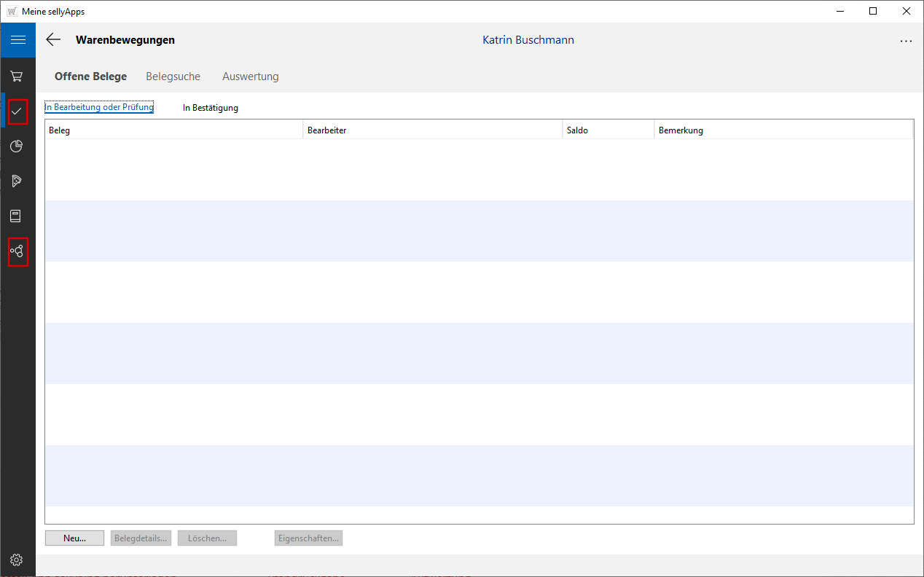Open the book icon in sidebar
The image size is (924, 577).
(x=16, y=216)
